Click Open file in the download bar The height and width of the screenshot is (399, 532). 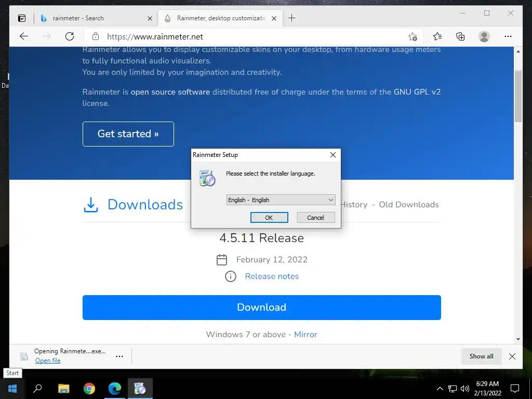[48, 361]
